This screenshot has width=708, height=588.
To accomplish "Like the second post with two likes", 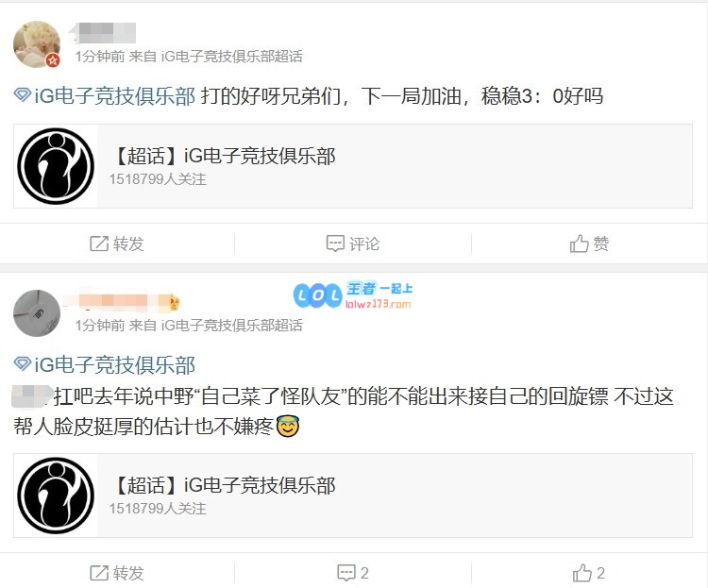I will [x=589, y=573].
